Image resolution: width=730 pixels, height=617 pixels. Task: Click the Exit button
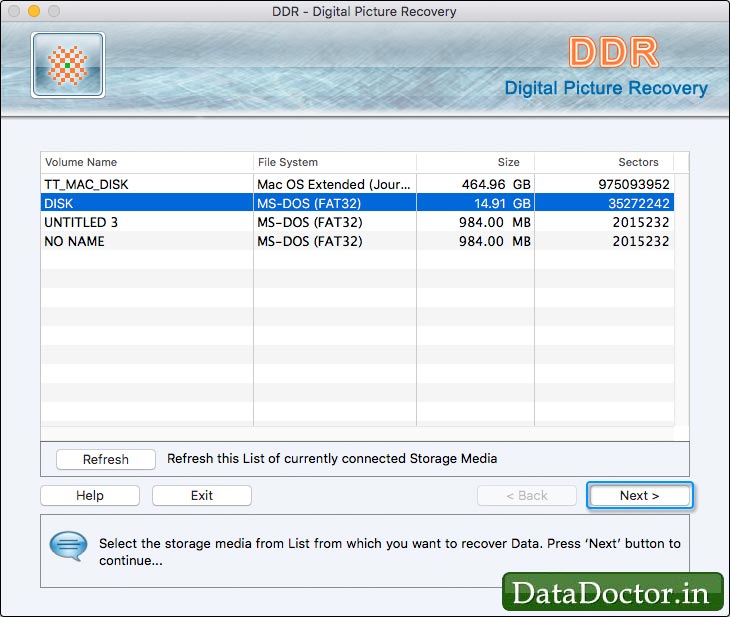pos(202,495)
